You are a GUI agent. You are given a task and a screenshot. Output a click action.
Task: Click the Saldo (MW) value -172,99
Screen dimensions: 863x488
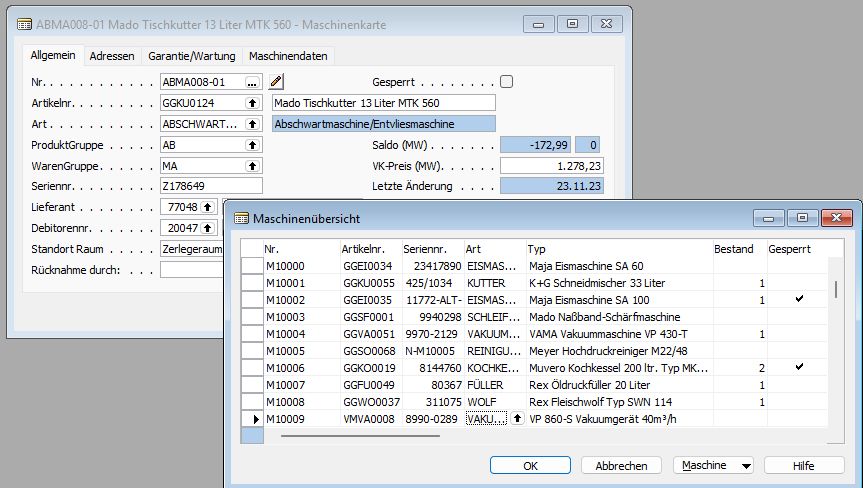pyautogui.click(x=535, y=145)
